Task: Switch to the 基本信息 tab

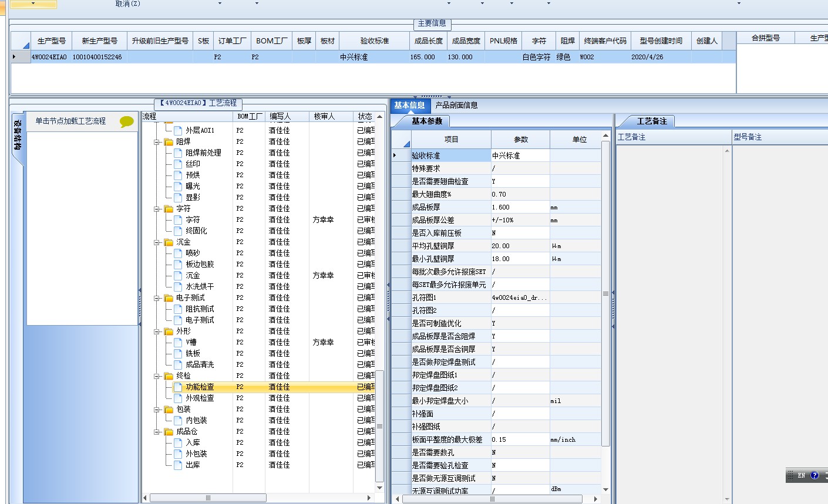Action: tap(410, 106)
